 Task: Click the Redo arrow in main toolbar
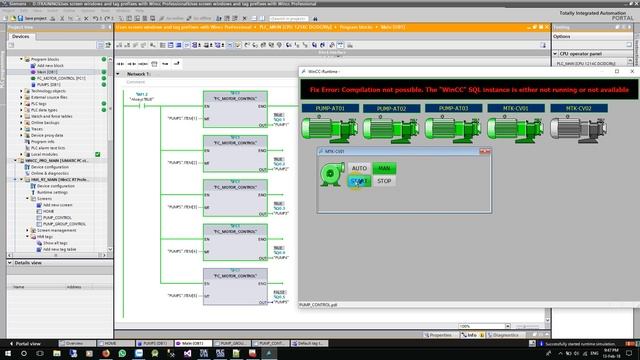pyautogui.click(x=107, y=18)
